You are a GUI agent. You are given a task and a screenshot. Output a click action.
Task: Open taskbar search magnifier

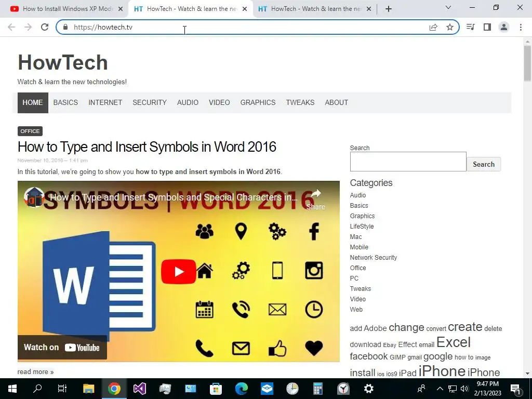(x=37, y=389)
